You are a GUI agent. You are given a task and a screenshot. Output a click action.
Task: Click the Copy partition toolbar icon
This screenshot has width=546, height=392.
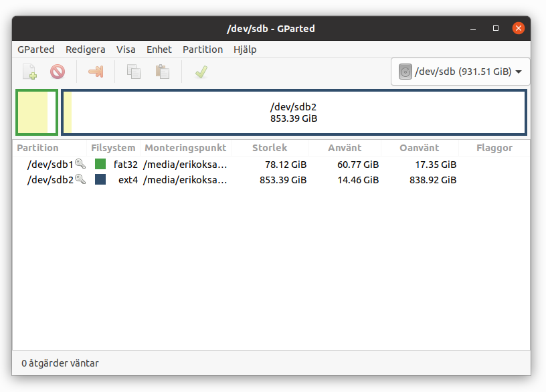click(x=133, y=72)
